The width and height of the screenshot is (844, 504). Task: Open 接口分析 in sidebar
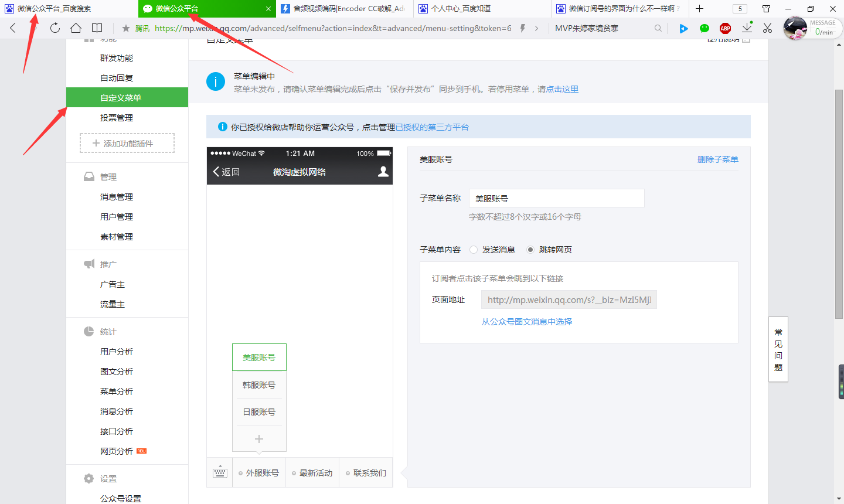click(x=117, y=431)
